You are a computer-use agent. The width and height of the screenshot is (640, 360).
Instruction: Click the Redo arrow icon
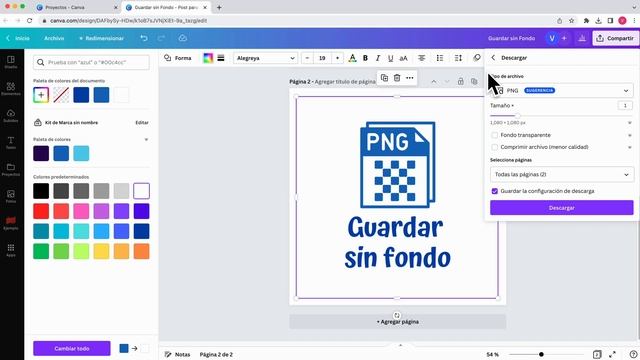click(161, 38)
